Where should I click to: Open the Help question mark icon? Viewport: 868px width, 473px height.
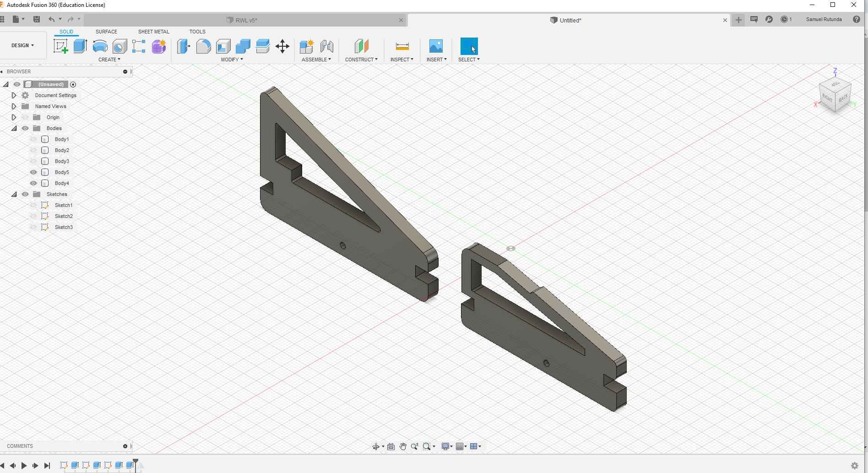(856, 19)
